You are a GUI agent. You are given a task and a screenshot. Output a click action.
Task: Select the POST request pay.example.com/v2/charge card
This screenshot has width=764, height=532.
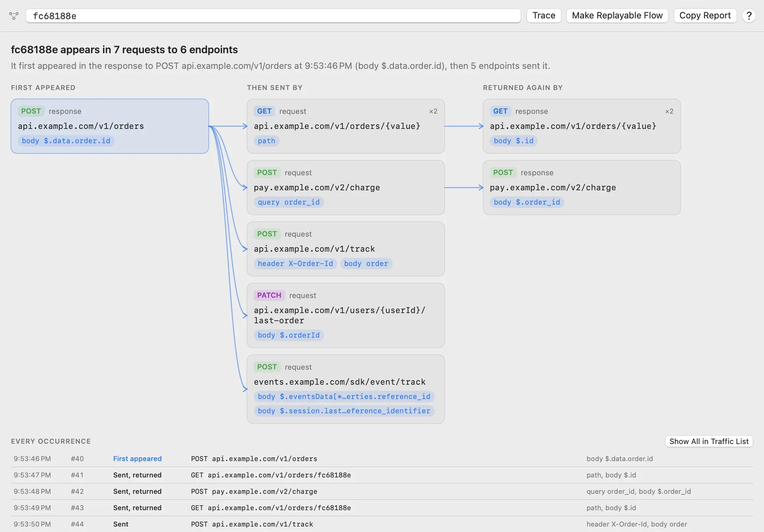coord(346,188)
